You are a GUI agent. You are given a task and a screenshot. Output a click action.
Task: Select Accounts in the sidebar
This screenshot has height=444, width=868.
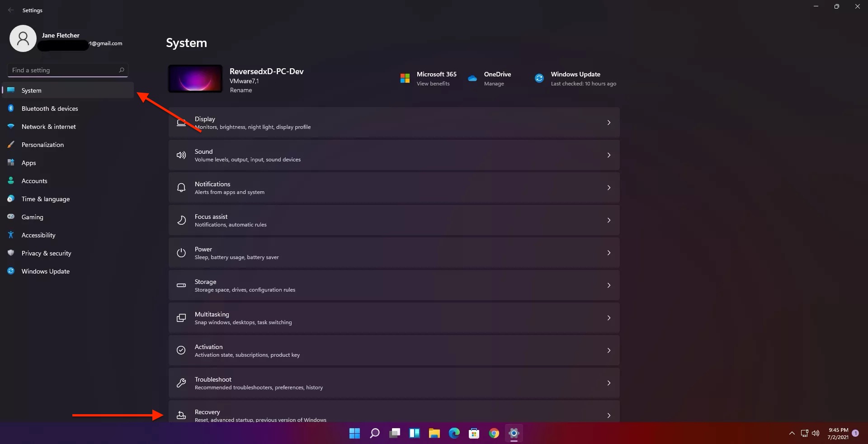(x=34, y=180)
